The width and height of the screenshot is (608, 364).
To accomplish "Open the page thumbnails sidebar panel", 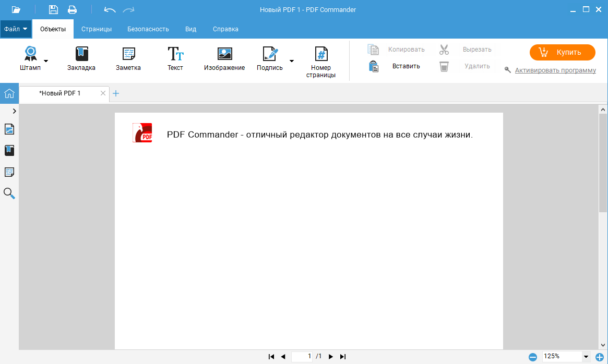I will click(x=9, y=129).
